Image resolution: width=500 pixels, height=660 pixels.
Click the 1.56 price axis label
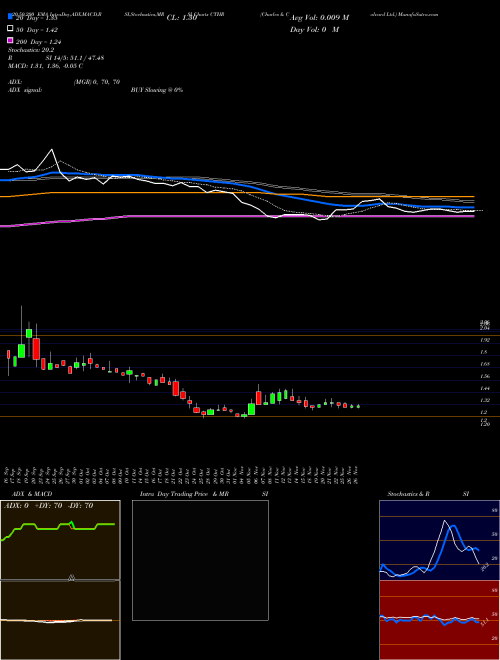(484, 376)
